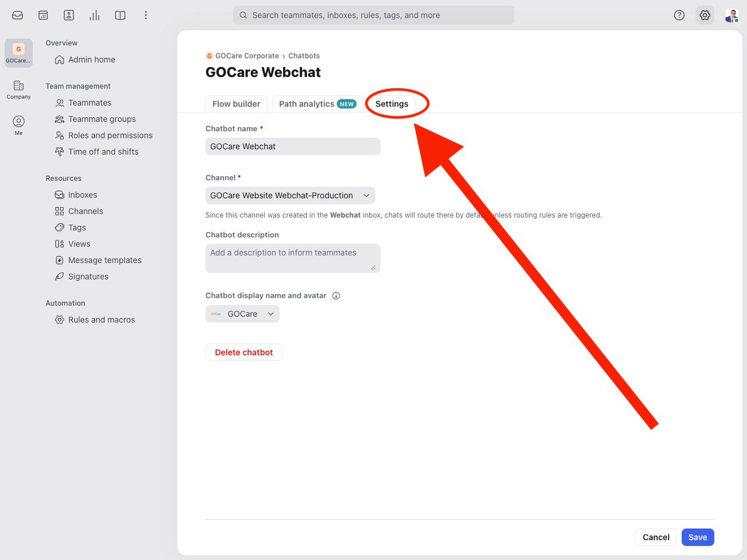Screen dimensions: 747x560
Task: Open Message templates
Action: click(x=105, y=260)
